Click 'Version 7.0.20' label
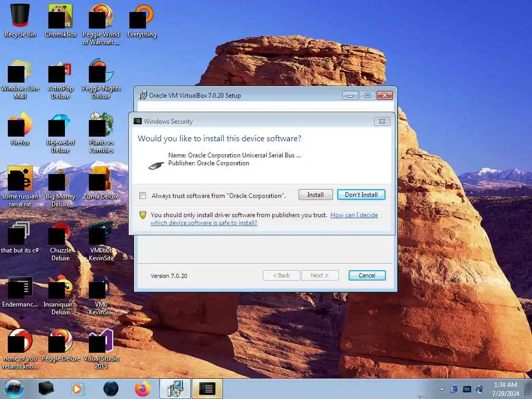 (x=169, y=276)
